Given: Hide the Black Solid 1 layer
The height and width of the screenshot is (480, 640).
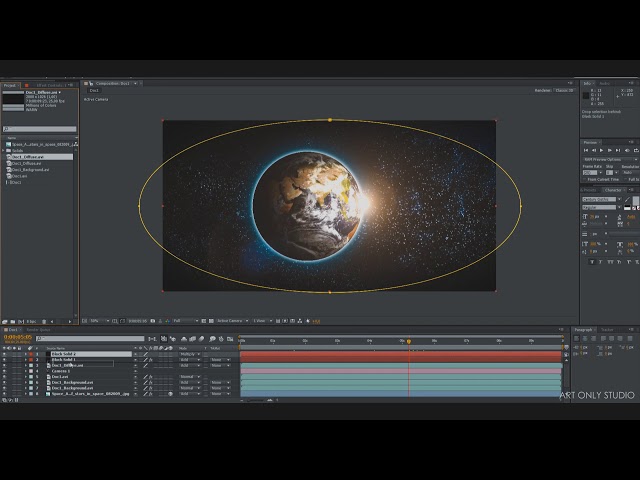Looking at the screenshot, I should (4, 360).
